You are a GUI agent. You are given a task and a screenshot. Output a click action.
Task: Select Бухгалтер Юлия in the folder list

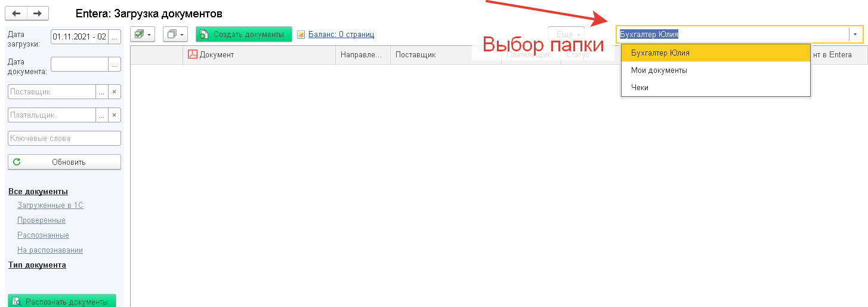tap(715, 53)
